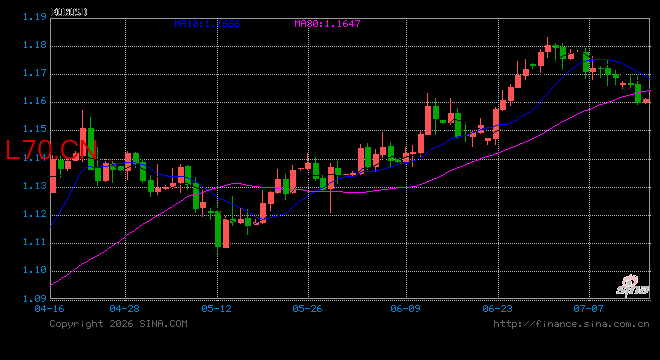Screen dimensions: 660x360
Task: Click the 1.11 price axis label
Action: [35, 242]
